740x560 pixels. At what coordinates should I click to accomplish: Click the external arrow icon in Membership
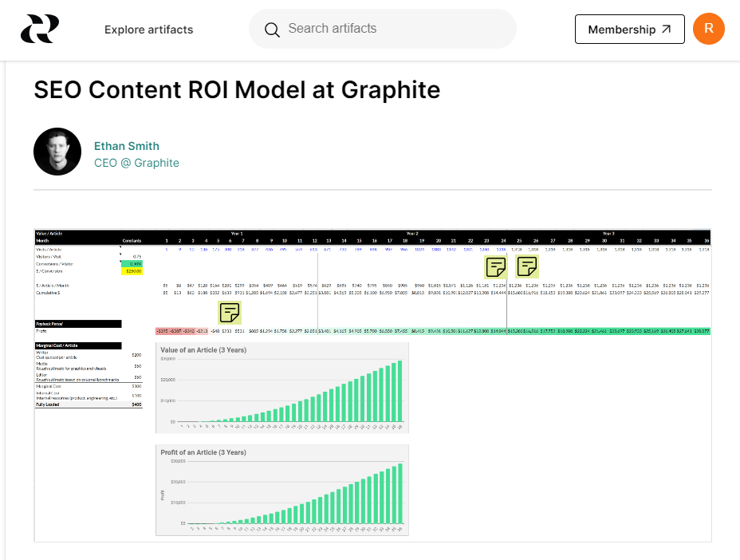click(x=666, y=30)
